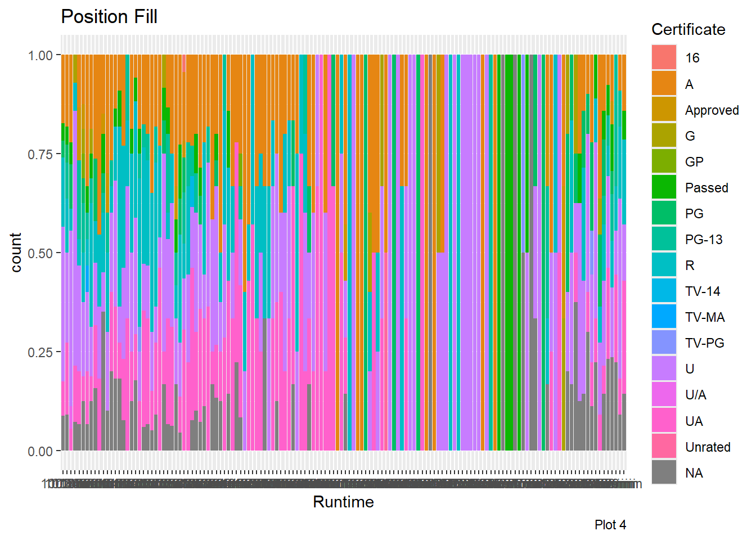Toggle the Unrated legend entry
The width and height of the screenshot is (756, 540).
coord(664,447)
